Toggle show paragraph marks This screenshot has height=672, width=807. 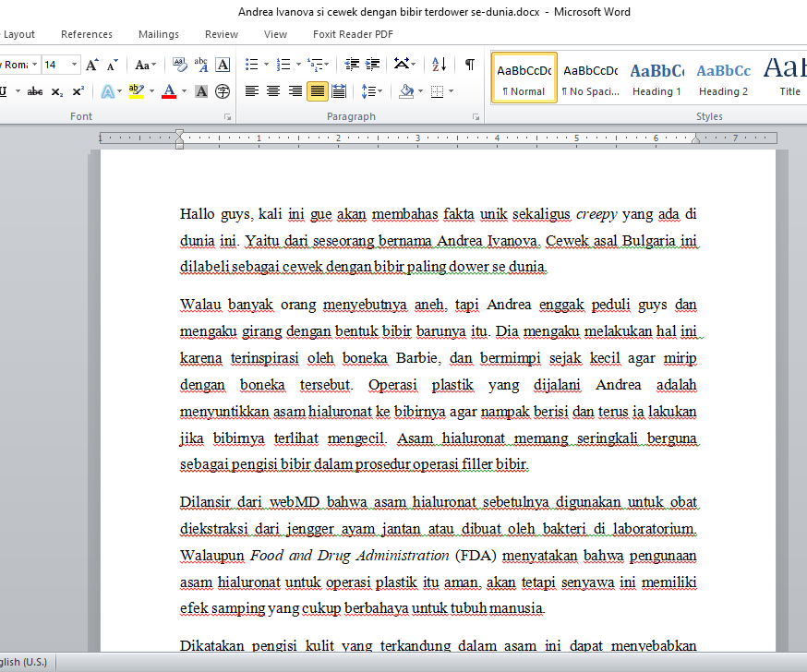pyautogui.click(x=470, y=65)
